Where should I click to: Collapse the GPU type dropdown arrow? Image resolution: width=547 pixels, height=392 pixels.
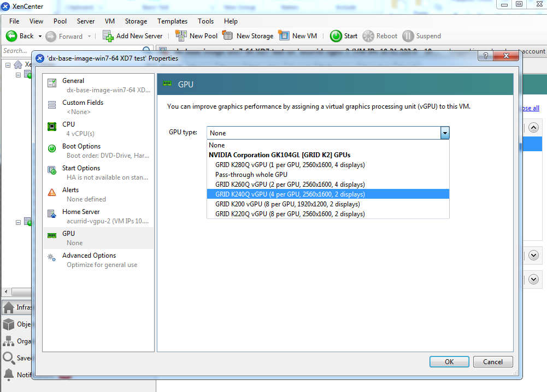pos(445,133)
